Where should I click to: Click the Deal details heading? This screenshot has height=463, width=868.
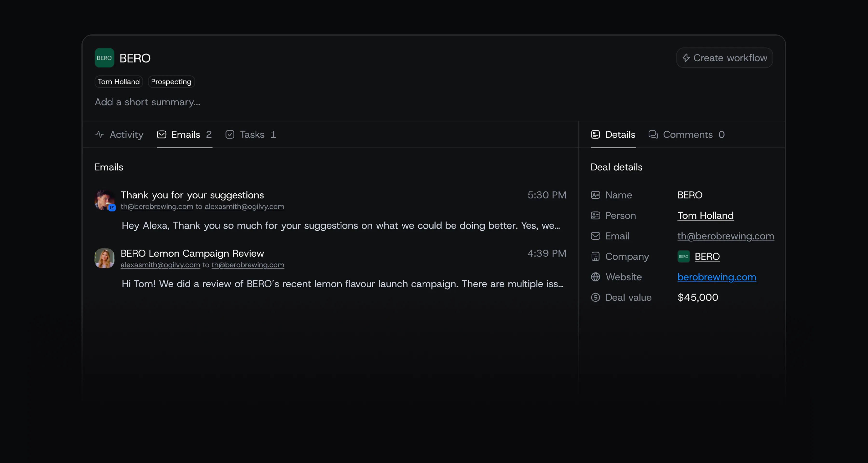616,167
